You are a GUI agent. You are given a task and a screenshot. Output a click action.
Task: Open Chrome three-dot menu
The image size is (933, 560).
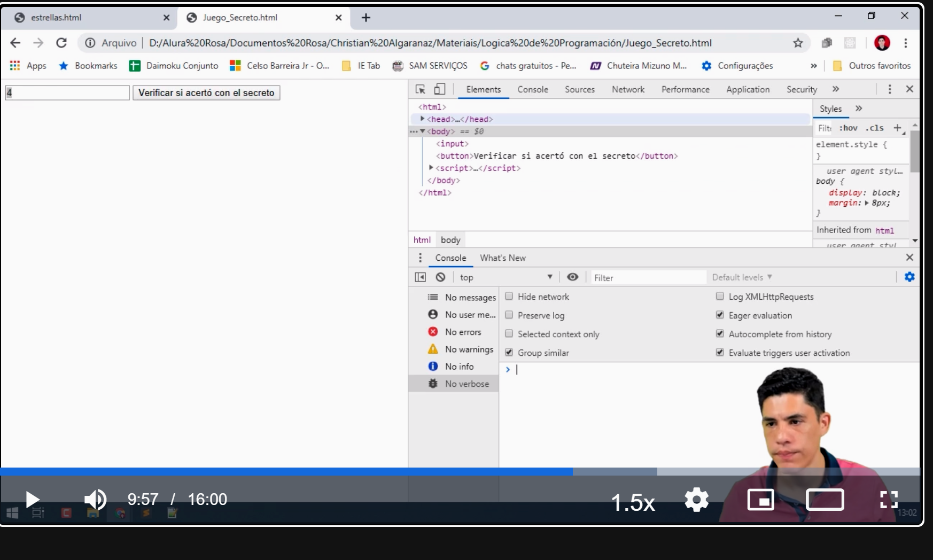pos(906,43)
